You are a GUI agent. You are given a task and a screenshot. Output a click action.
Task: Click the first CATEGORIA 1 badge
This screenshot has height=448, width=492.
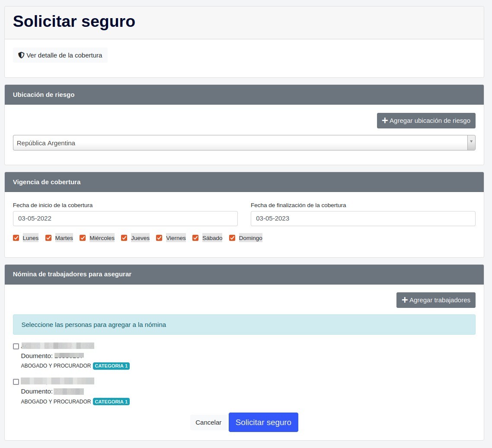click(111, 366)
